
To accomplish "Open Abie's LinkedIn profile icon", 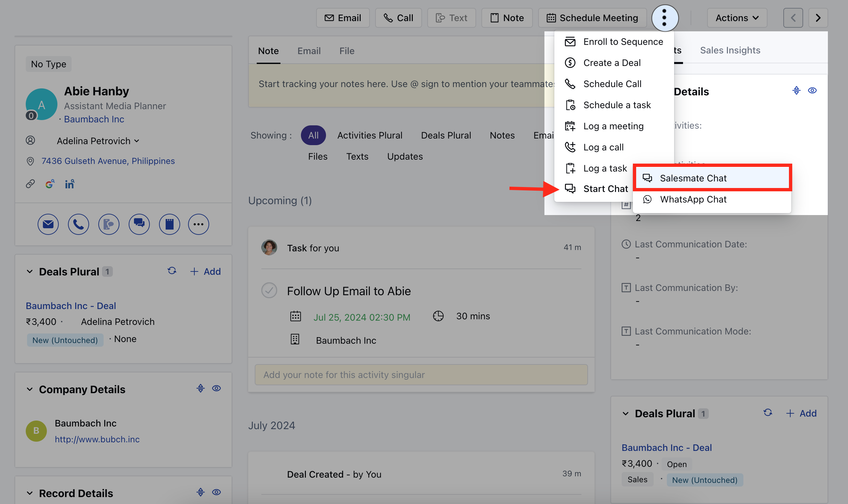I will [x=70, y=184].
